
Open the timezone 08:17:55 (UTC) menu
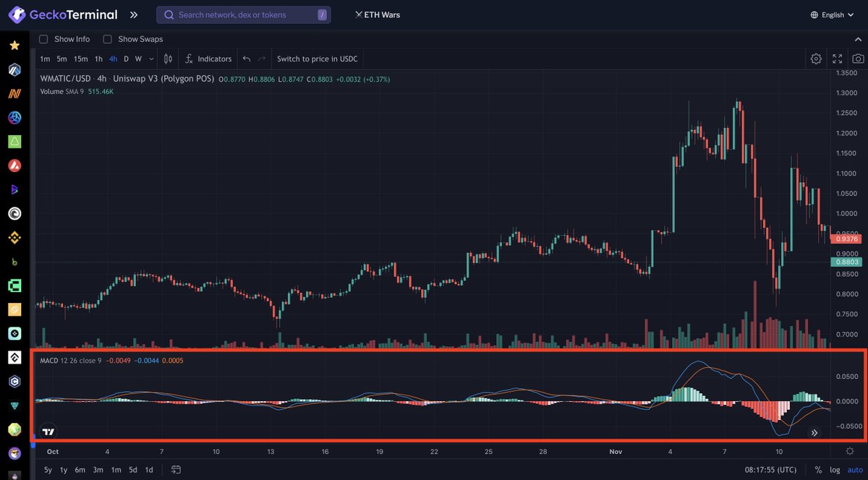coord(770,470)
